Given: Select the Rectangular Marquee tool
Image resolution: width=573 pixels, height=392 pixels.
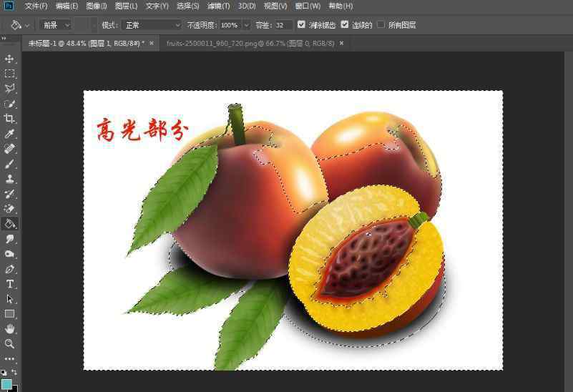Looking at the screenshot, I should [x=9, y=74].
